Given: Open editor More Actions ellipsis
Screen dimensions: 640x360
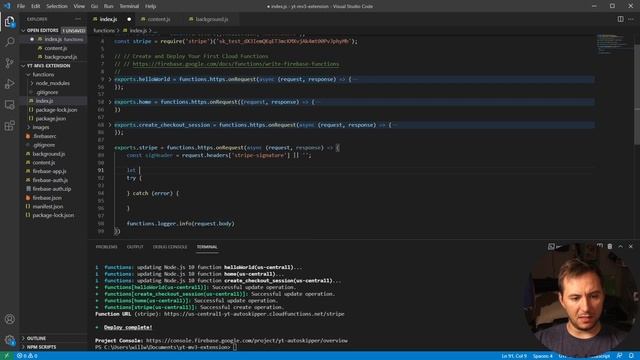Looking at the screenshot, I should pyautogui.click(x=631, y=19).
